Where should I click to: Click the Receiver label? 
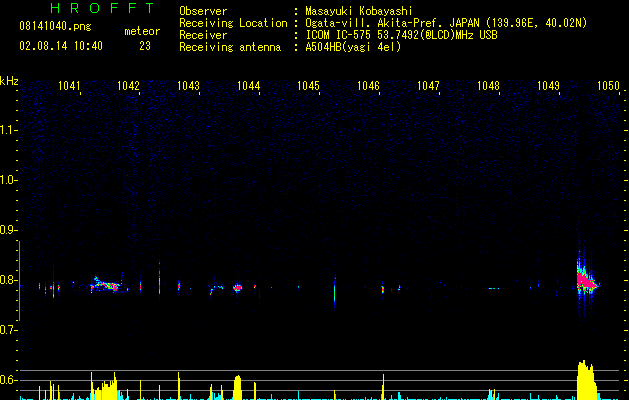click(203, 35)
